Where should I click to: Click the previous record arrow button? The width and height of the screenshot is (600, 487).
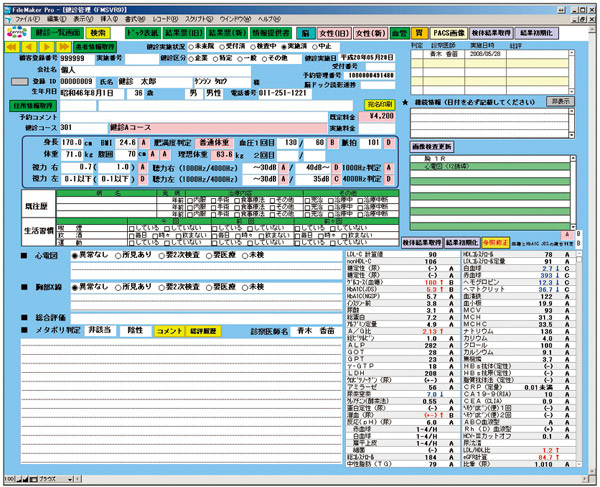[28, 46]
